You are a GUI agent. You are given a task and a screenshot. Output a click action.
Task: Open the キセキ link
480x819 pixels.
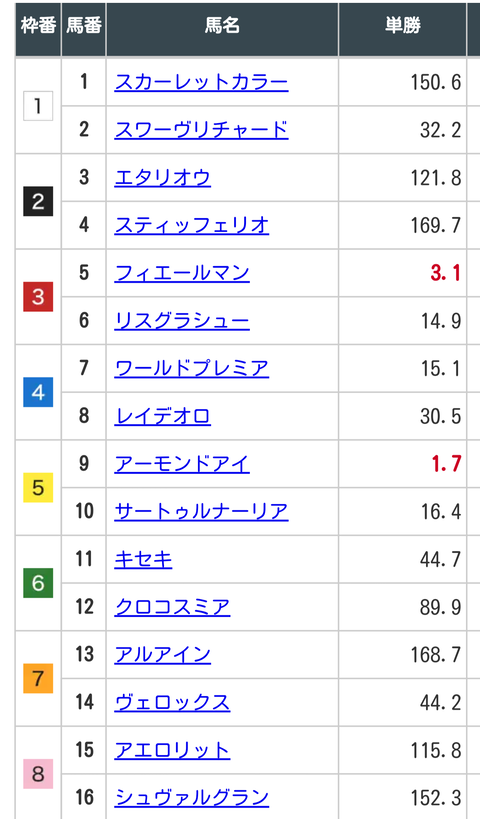[143, 560]
